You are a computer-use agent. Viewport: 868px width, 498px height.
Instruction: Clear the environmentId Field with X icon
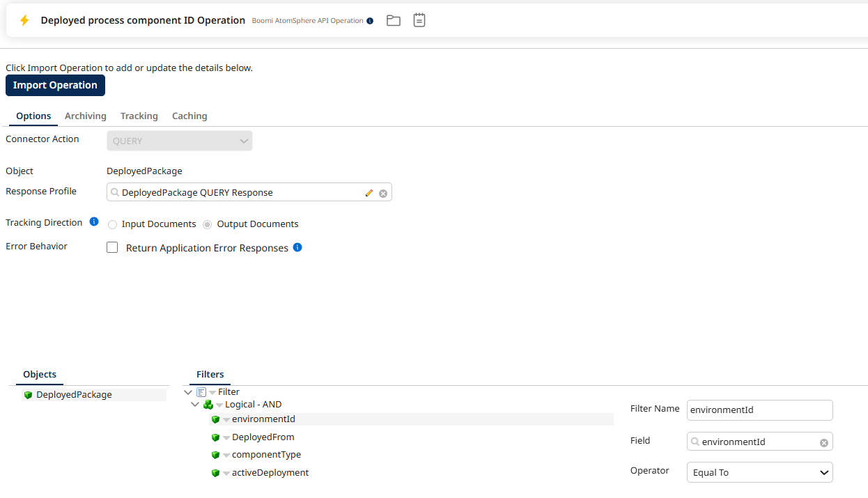824,442
